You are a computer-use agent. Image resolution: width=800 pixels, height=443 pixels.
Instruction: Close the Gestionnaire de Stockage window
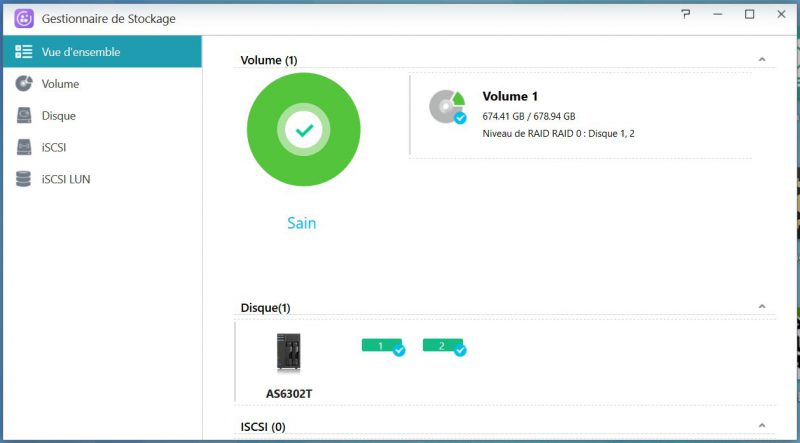pos(781,14)
